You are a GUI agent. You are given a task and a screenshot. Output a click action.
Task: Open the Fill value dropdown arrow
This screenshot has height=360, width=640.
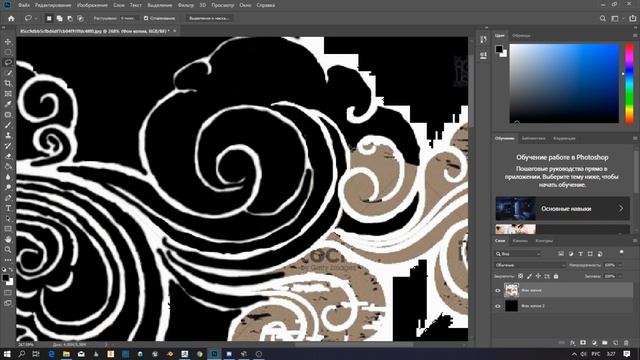620,276
